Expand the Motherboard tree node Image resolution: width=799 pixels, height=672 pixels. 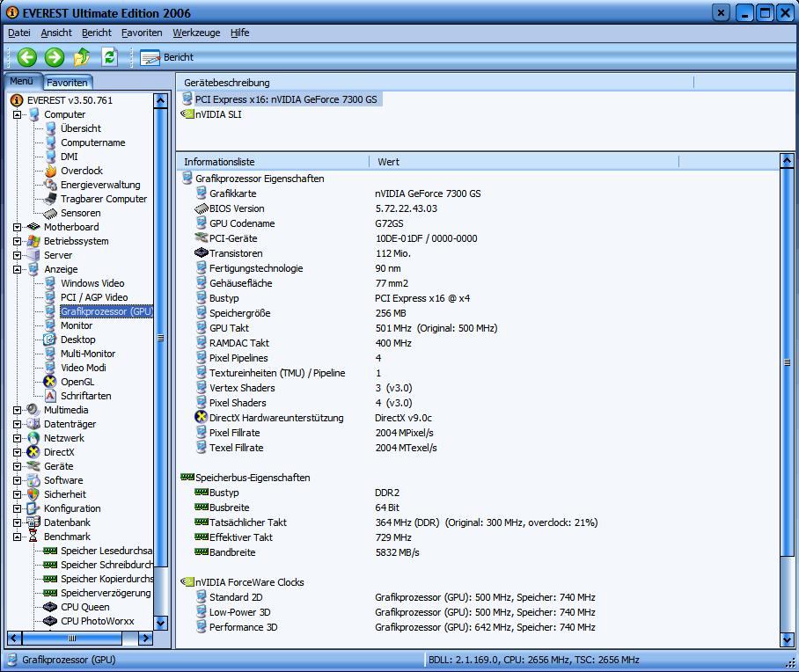tap(17, 227)
